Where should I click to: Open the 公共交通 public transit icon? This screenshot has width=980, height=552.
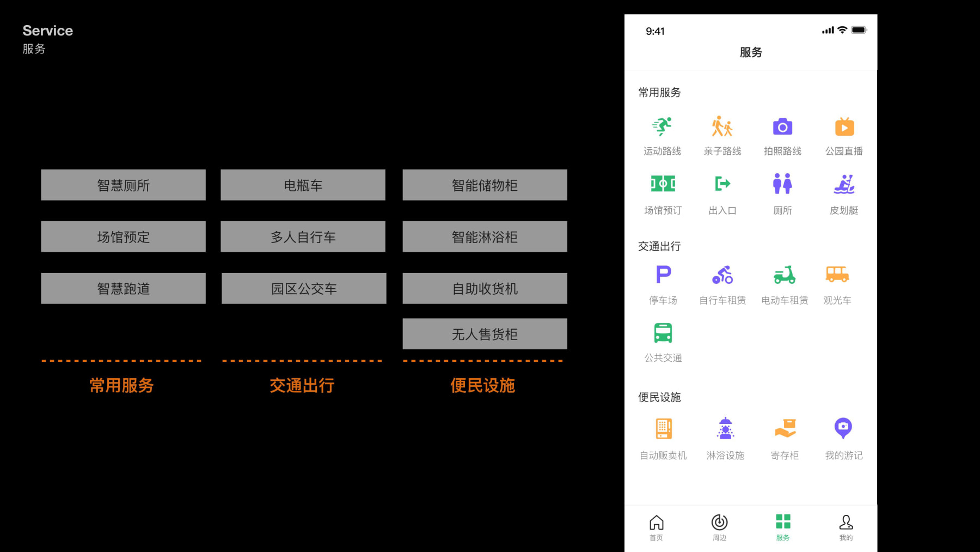click(x=662, y=333)
